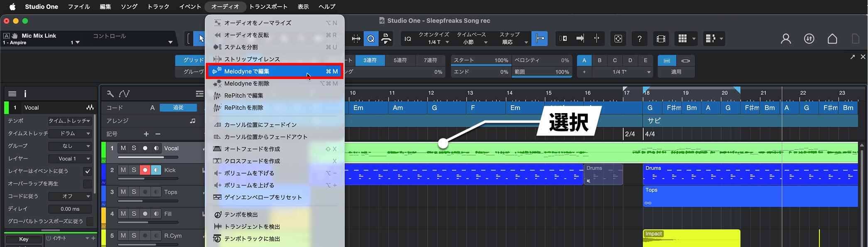Toggle the snap-to-grid icon

tap(539, 39)
